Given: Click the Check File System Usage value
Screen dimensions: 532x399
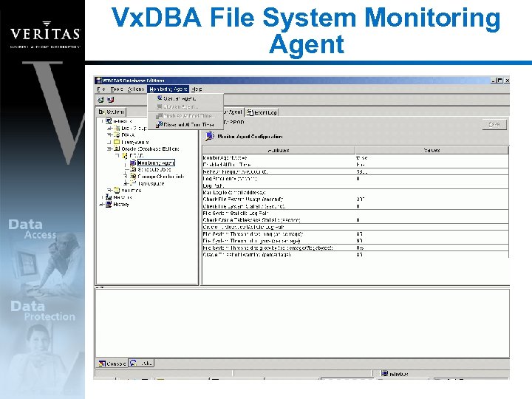Looking at the screenshot, I should tap(432, 199).
